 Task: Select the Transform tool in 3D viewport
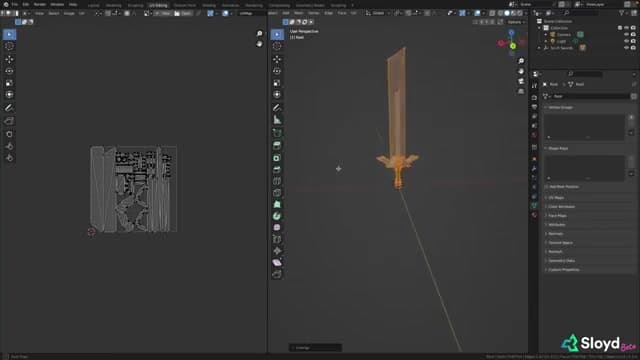(277, 95)
